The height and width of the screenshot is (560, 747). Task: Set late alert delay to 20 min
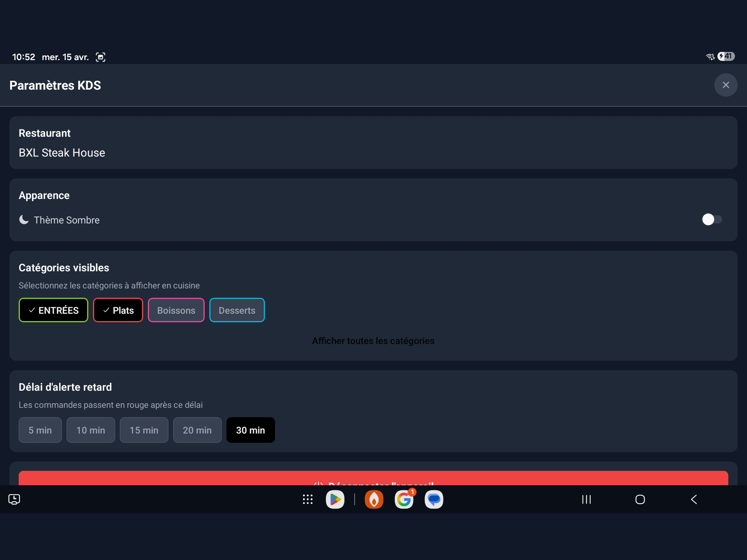(197, 430)
